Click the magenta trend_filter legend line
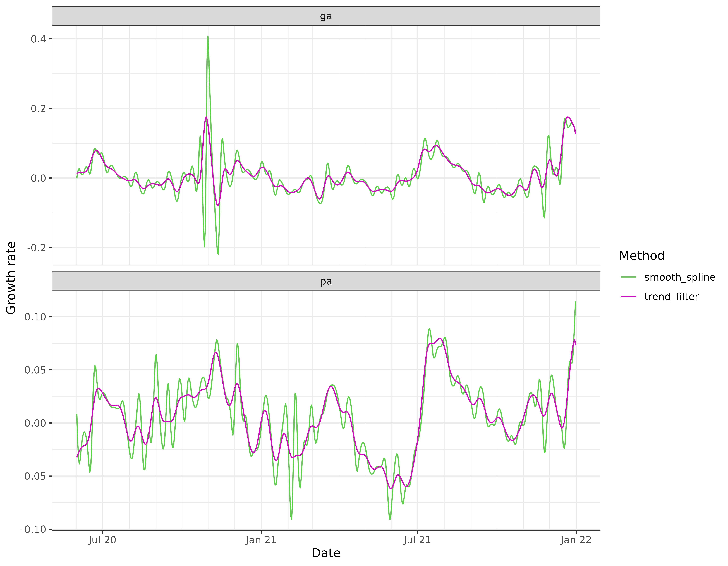Screen dimensions: 728x566 pyautogui.click(x=628, y=296)
